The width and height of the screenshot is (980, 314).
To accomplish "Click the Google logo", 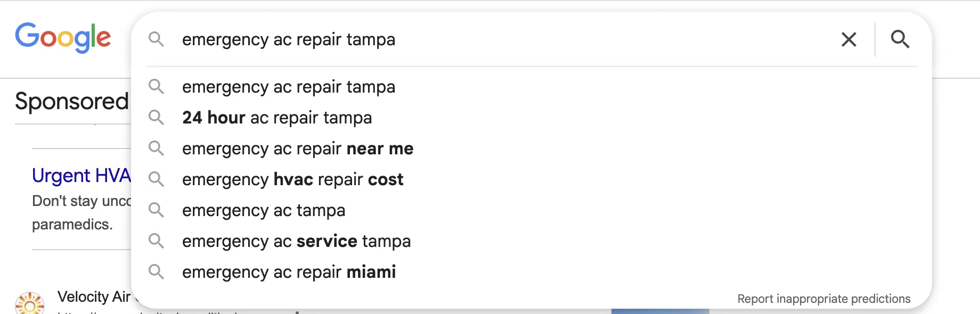I will click(63, 38).
